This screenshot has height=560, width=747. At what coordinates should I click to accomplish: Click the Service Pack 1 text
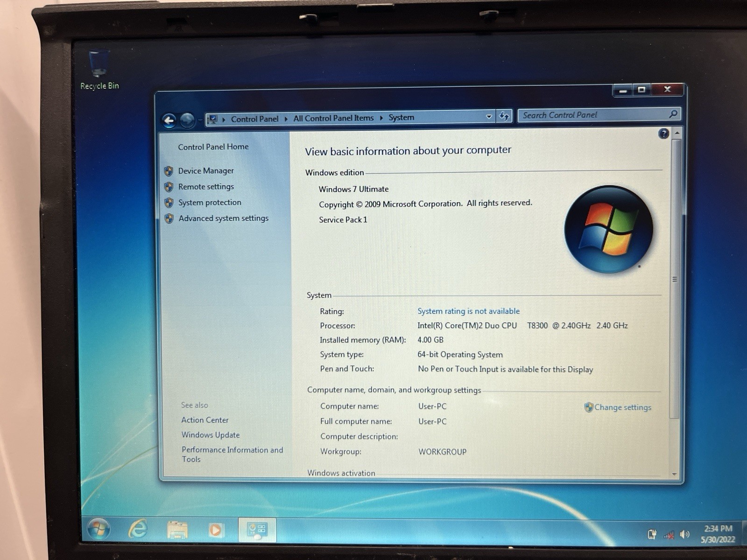point(343,219)
